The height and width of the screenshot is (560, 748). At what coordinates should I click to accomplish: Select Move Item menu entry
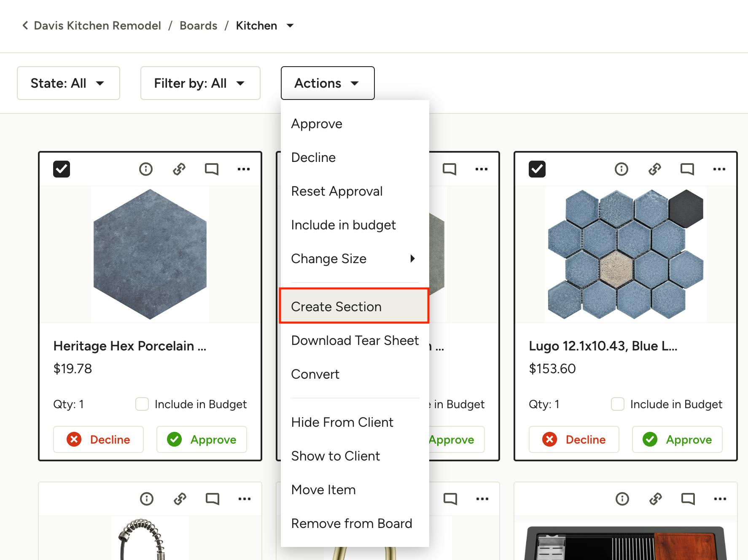[355, 490]
